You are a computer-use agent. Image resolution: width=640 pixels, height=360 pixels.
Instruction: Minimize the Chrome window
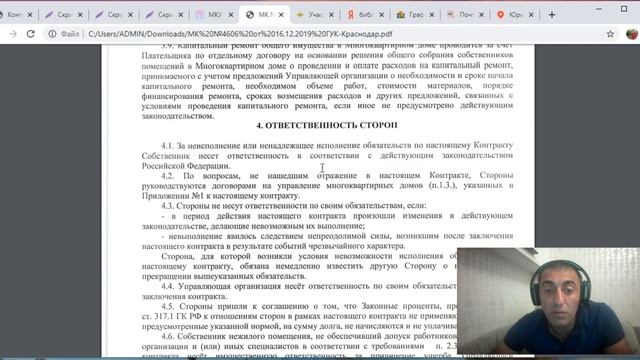(x=599, y=9)
